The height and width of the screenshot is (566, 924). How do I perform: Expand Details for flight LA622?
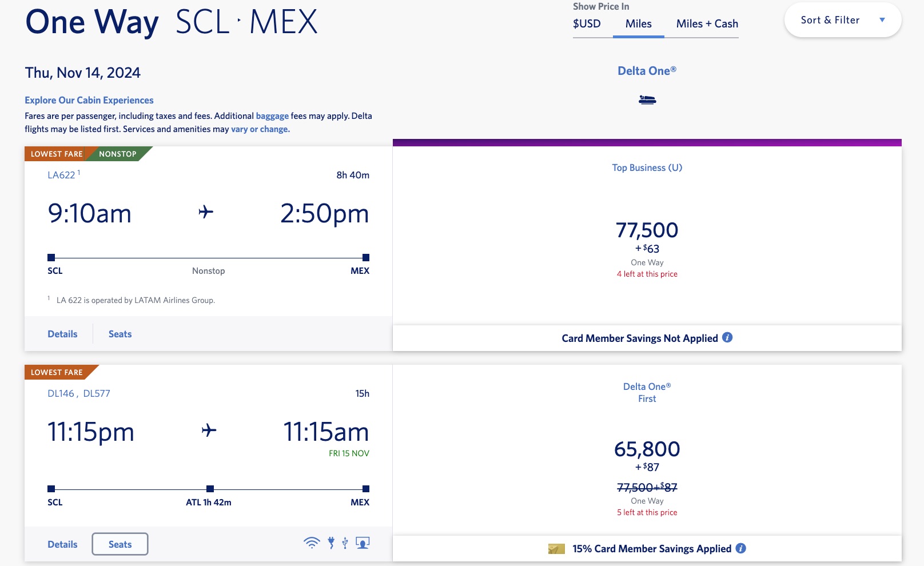(62, 333)
